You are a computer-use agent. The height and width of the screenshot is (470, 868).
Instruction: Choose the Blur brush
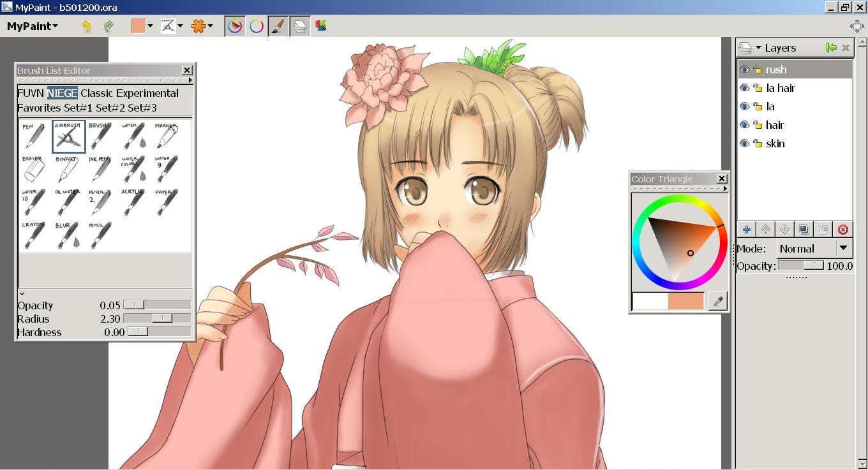pyautogui.click(x=67, y=235)
